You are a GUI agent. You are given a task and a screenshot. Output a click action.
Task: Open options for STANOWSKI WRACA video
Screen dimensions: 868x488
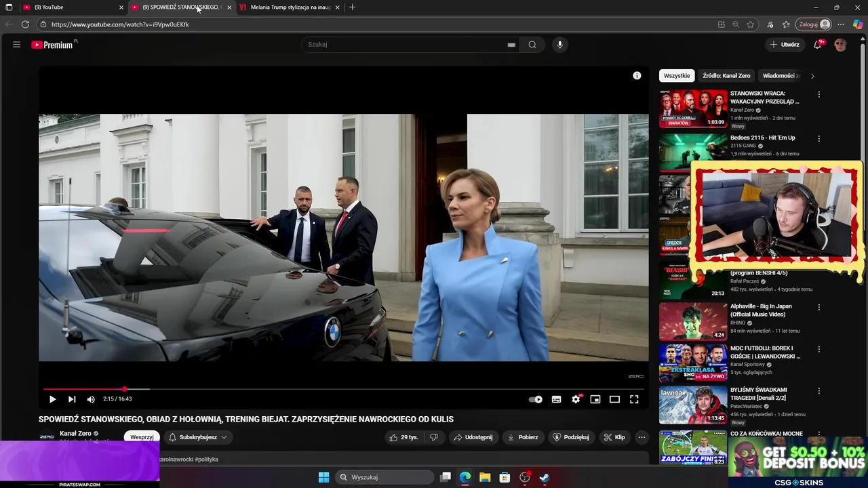point(819,95)
